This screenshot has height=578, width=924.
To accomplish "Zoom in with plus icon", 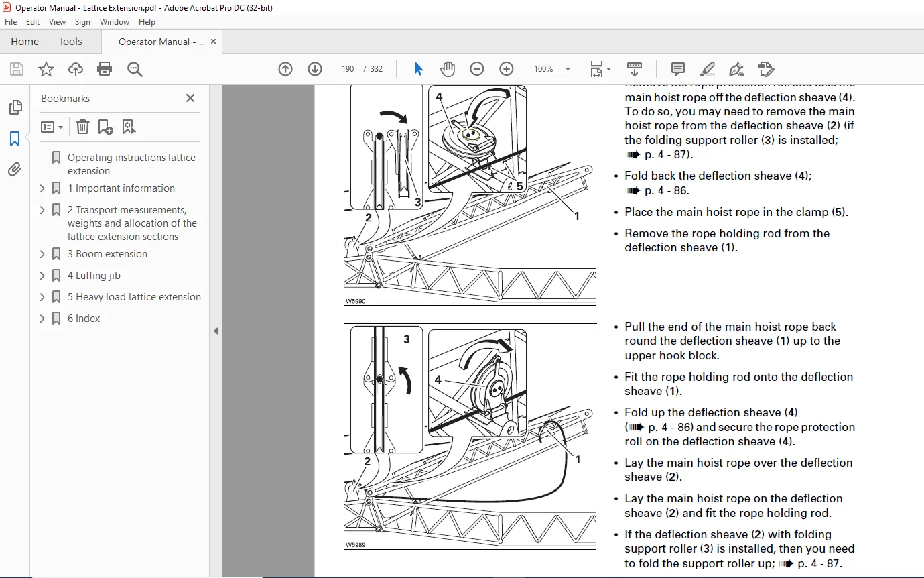I will pos(507,69).
